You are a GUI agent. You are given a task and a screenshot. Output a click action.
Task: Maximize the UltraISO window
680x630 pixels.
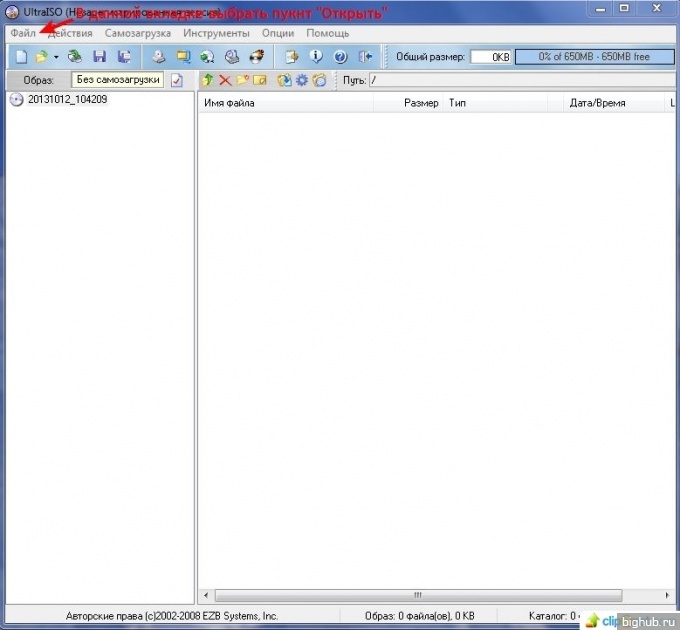click(x=624, y=9)
